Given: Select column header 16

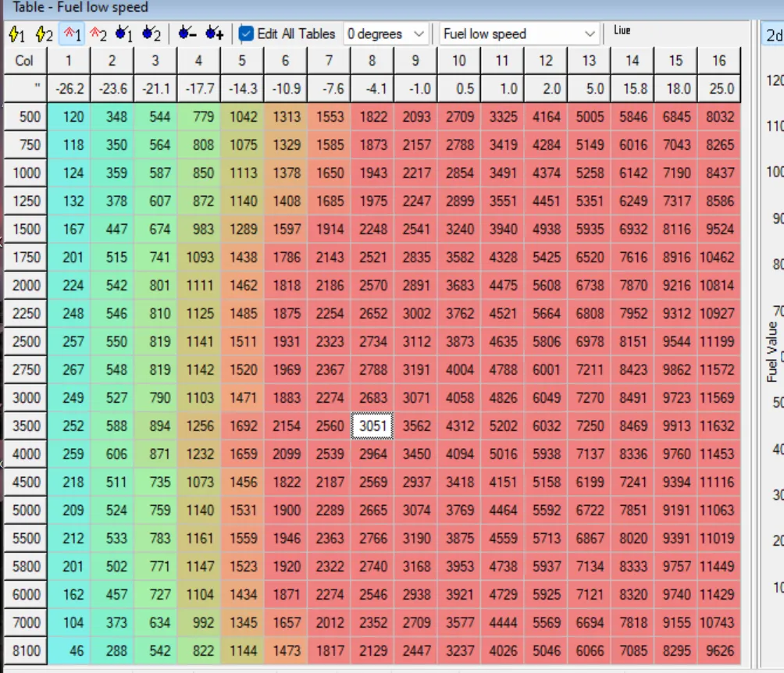Looking at the screenshot, I should pos(719,60).
